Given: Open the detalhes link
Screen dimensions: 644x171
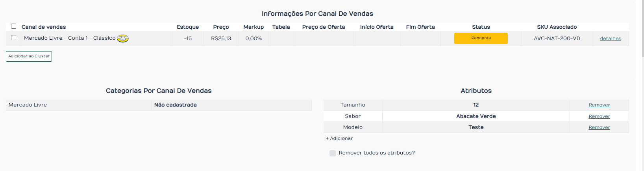Looking at the screenshot, I should tap(610, 39).
